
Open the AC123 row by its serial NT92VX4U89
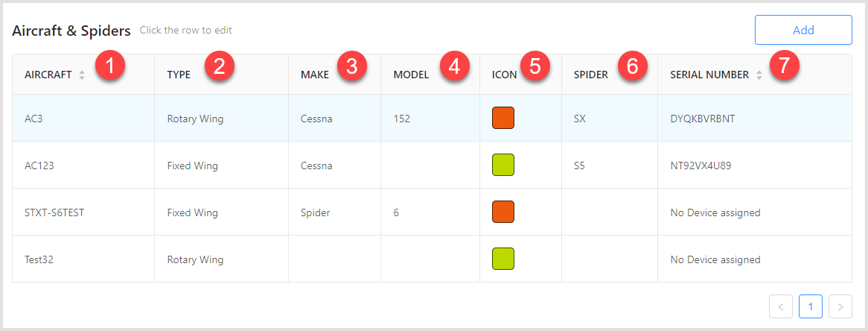click(x=701, y=165)
